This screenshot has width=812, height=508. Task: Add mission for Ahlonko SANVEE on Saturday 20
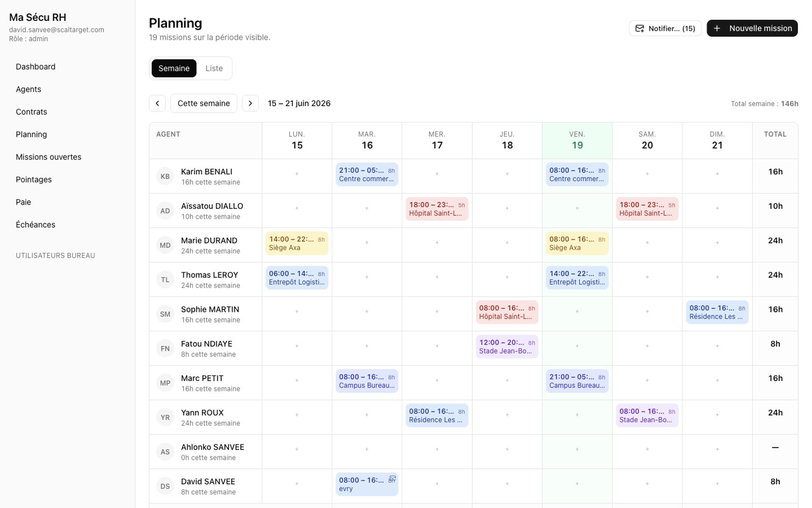pos(647,449)
